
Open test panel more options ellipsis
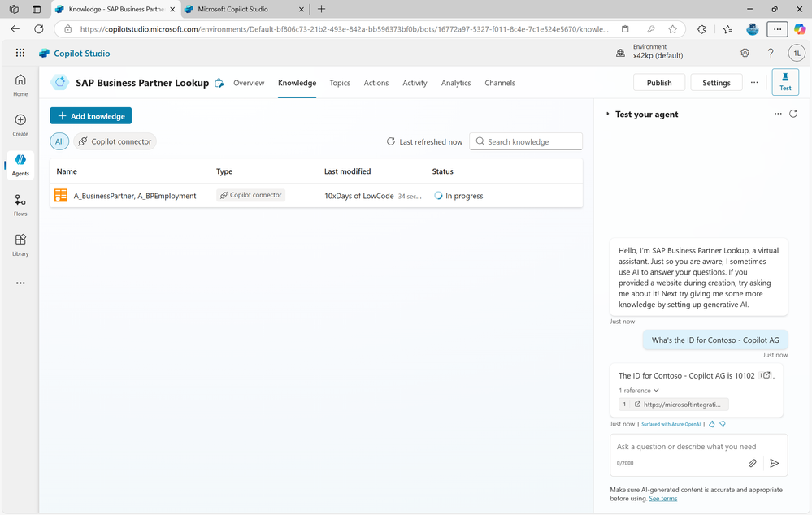(x=778, y=114)
